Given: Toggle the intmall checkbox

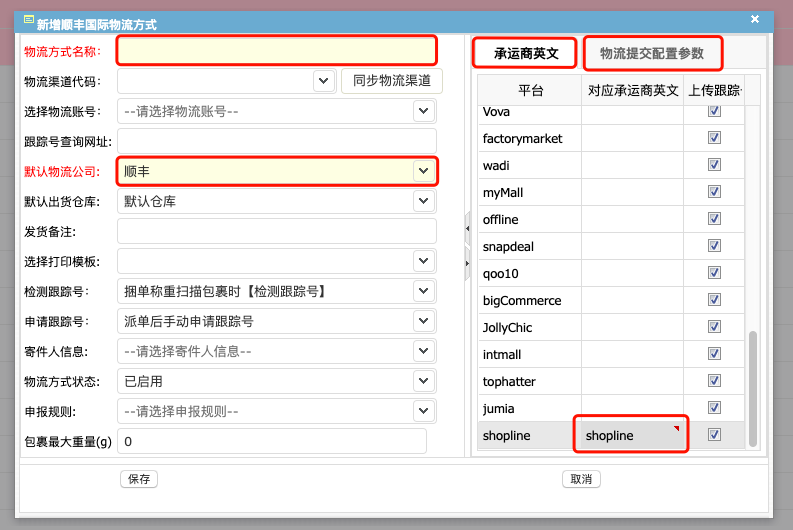Looking at the screenshot, I should coord(714,354).
